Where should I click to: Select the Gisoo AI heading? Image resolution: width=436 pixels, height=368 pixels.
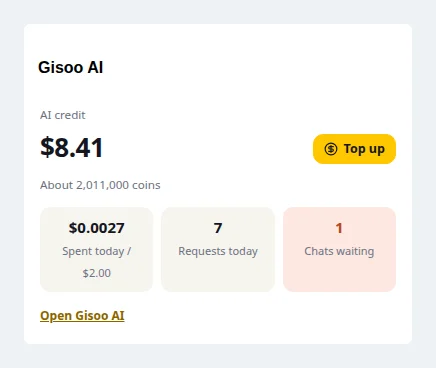[x=71, y=67]
